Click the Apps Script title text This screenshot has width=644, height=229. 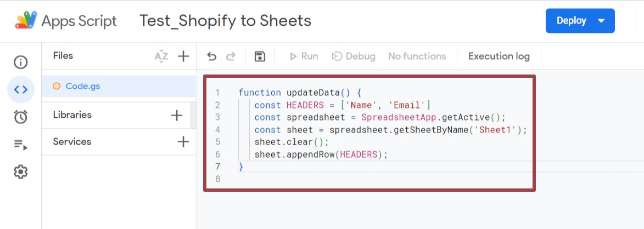[x=79, y=21]
